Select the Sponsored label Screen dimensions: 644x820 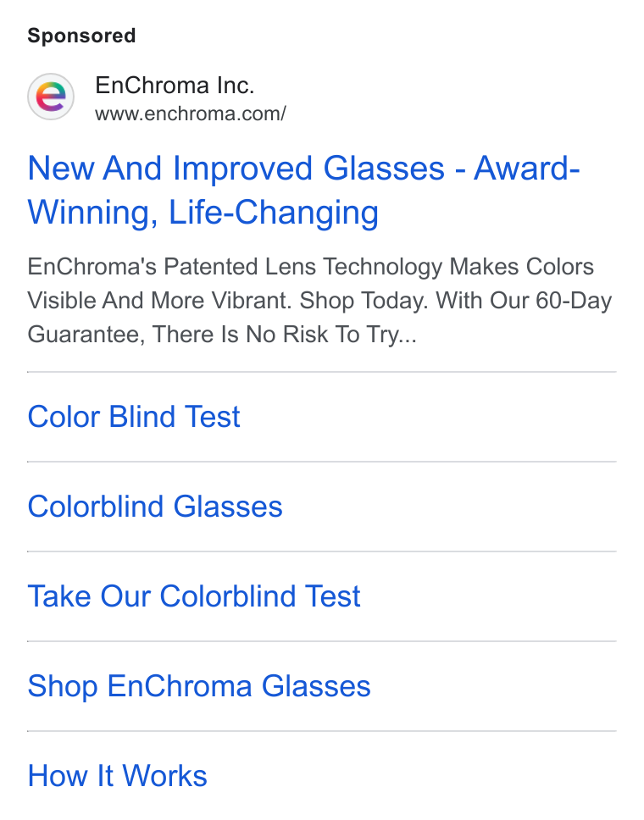pos(81,36)
